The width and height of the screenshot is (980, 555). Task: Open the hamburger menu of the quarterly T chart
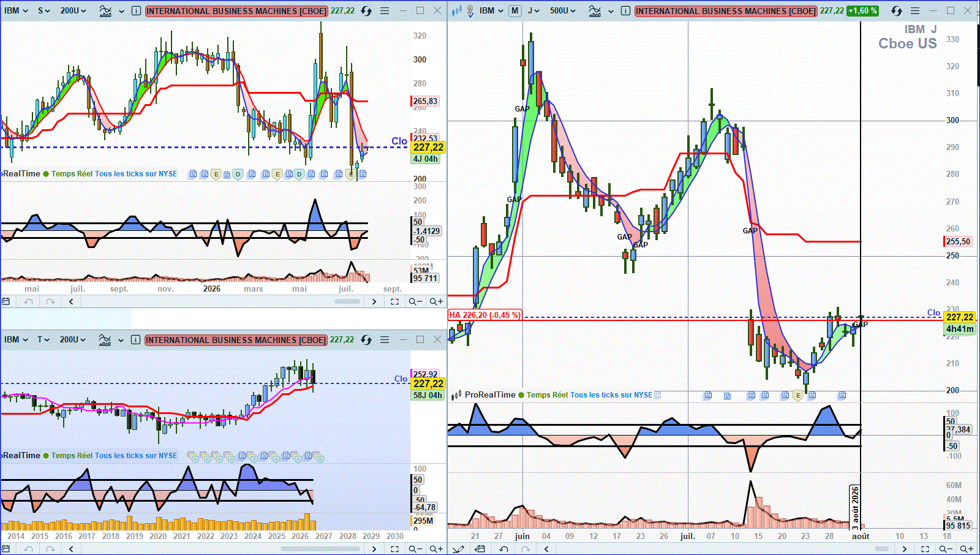pyautogui.click(x=385, y=339)
